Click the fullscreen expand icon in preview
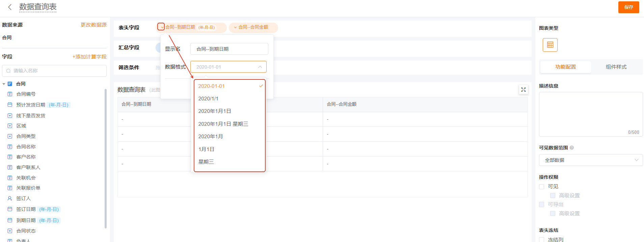Viewport: 644px width, 242px height. [523, 90]
